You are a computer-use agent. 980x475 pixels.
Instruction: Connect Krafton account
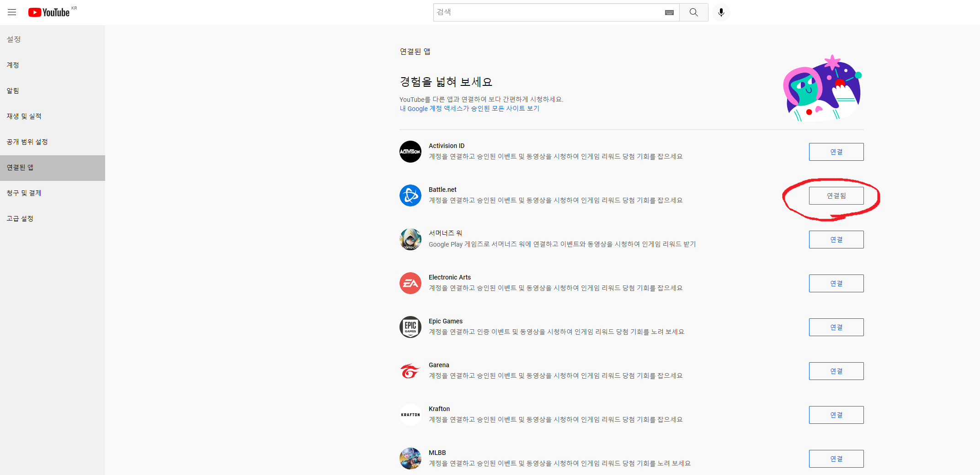click(x=836, y=415)
